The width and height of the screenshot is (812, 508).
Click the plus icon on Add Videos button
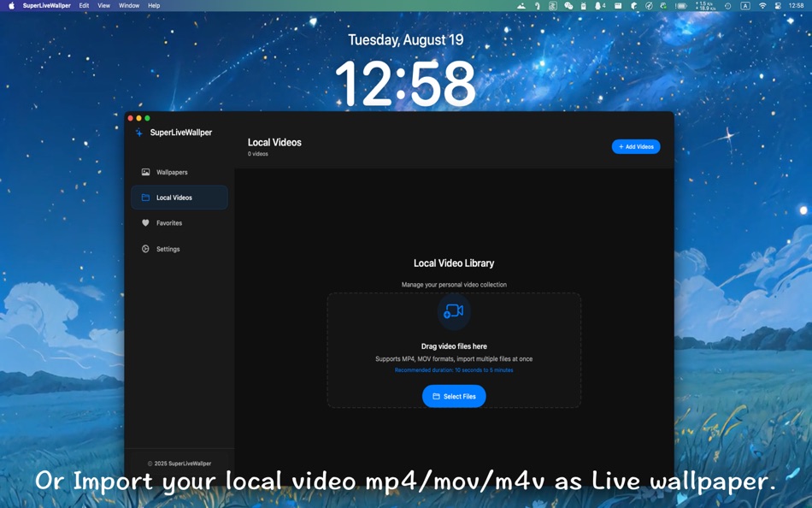pyautogui.click(x=620, y=146)
